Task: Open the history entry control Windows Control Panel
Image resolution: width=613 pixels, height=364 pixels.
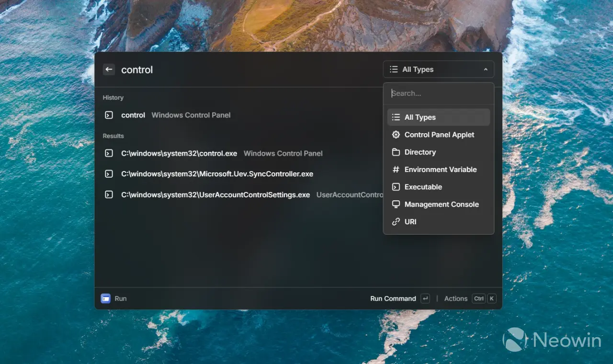Action: (x=239, y=115)
